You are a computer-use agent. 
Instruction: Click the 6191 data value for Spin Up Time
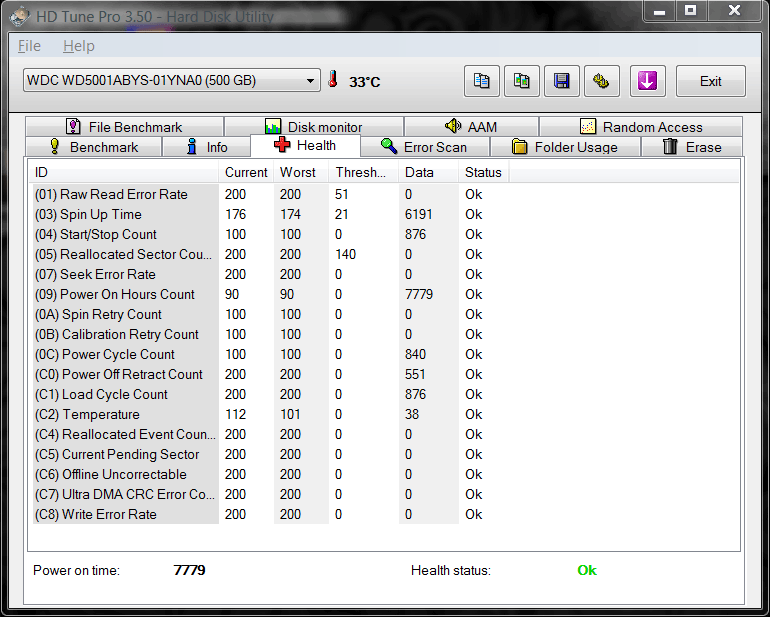[x=418, y=215]
